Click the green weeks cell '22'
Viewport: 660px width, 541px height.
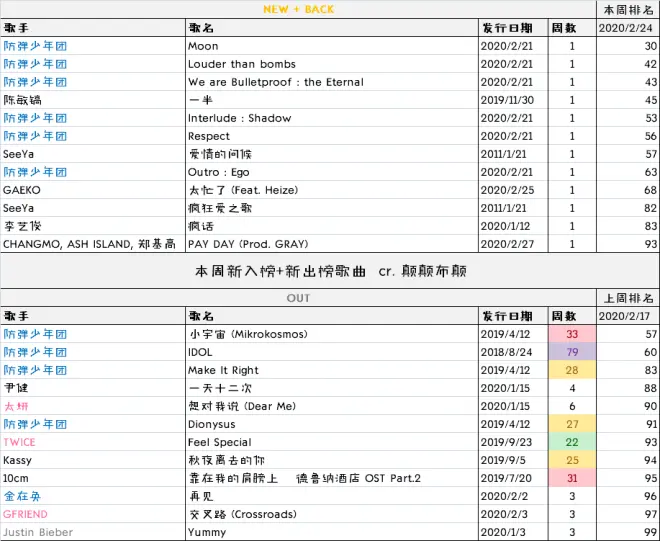click(x=572, y=442)
